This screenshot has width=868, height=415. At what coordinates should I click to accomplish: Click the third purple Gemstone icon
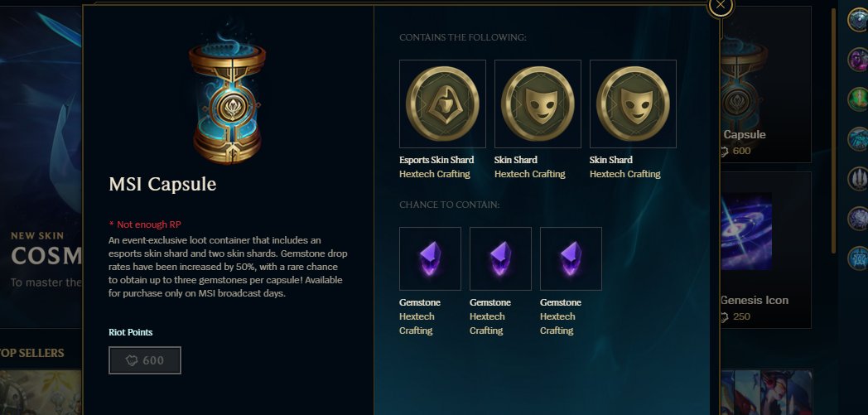[571, 258]
